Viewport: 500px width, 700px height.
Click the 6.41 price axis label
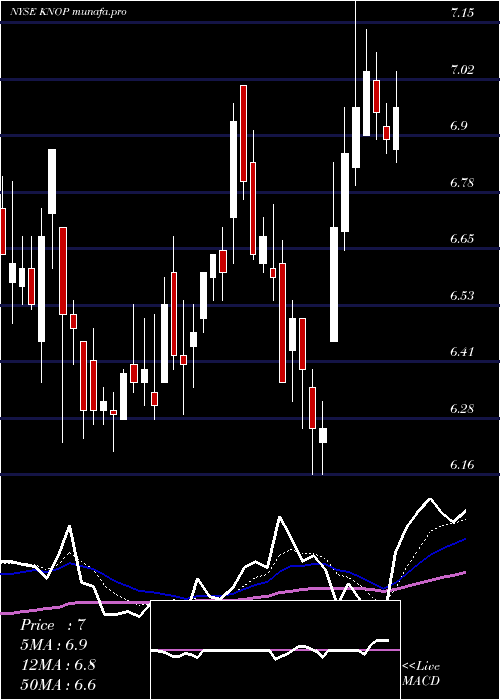462,351
